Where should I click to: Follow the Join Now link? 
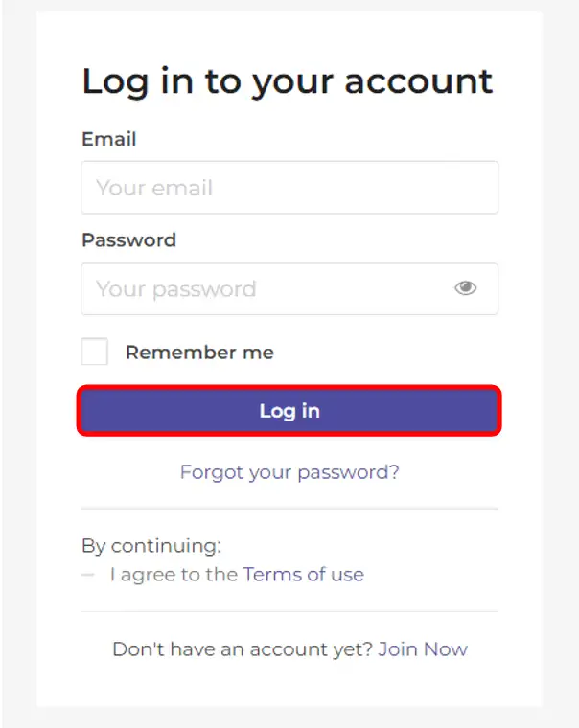423,648
